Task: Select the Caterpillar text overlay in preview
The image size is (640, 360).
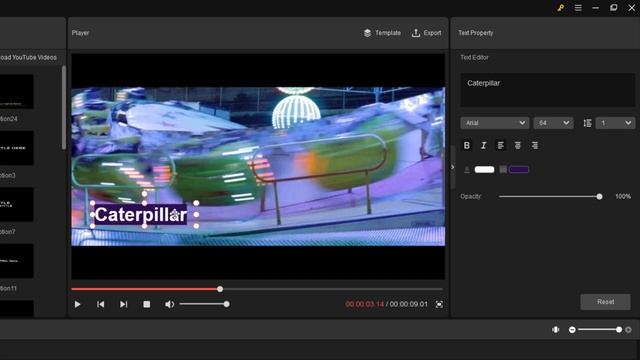Action: [x=141, y=215]
